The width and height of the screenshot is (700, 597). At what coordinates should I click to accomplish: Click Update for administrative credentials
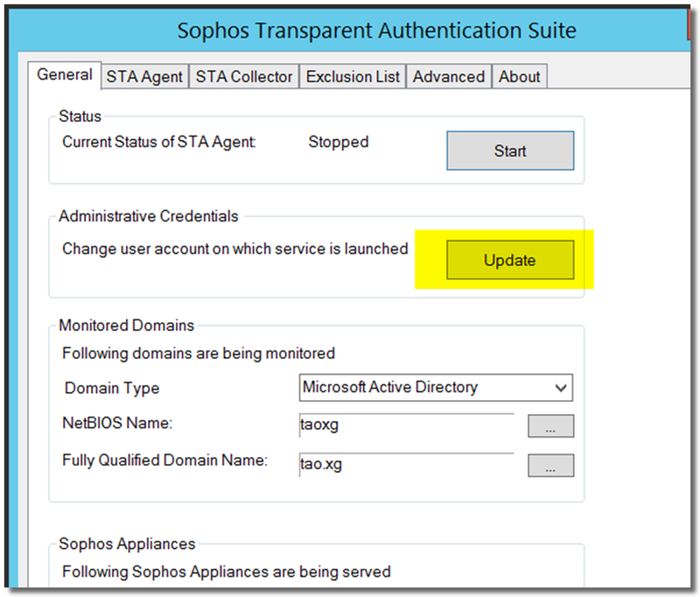[510, 260]
